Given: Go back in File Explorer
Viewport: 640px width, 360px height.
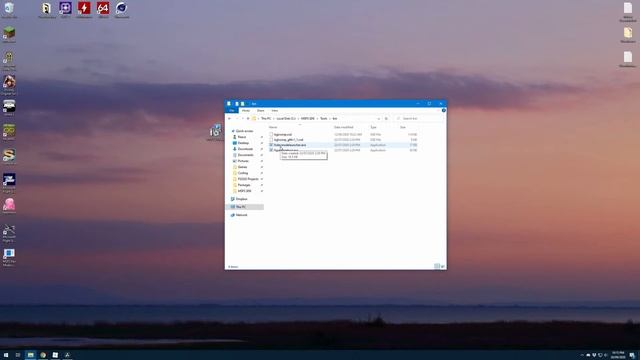Looking at the screenshot, I should (x=229, y=118).
